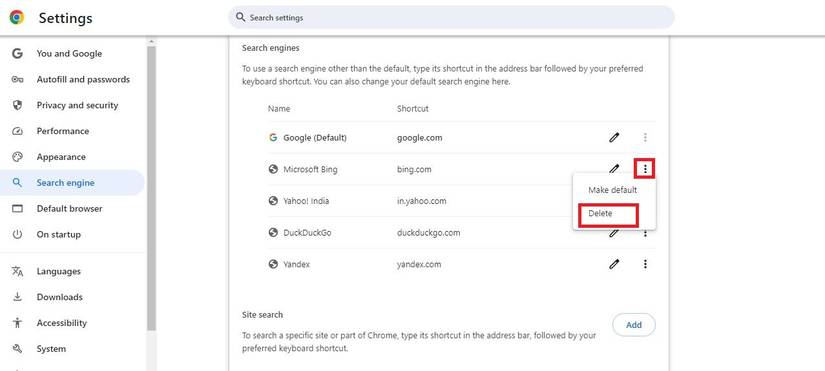Image resolution: width=825 pixels, height=371 pixels.
Task: Select Delete in the context menu
Action: pyautogui.click(x=600, y=214)
